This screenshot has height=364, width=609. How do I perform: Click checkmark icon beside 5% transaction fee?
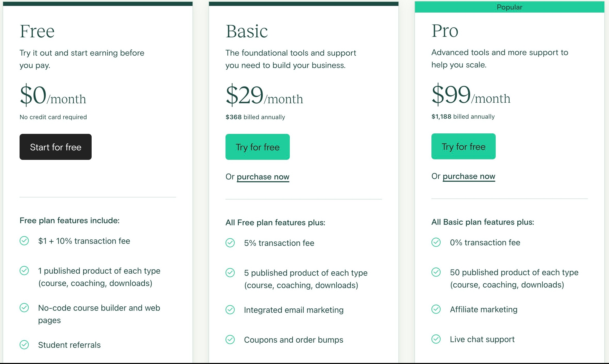pyautogui.click(x=230, y=243)
